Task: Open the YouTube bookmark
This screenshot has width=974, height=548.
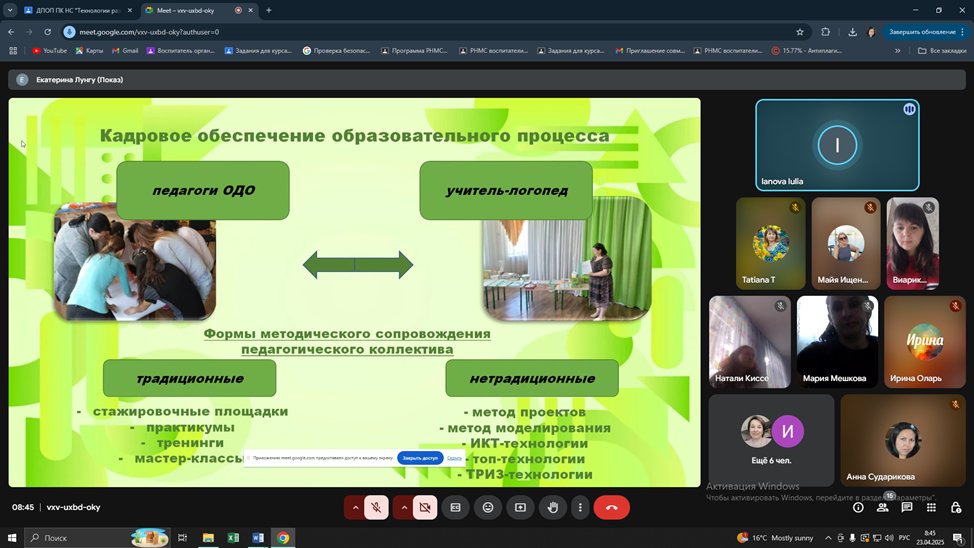Action: pos(49,51)
